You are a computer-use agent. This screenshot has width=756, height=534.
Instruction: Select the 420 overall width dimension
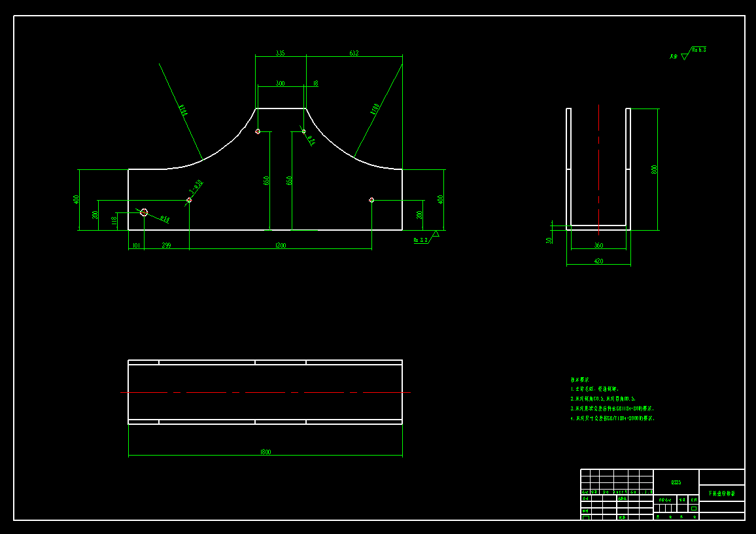pos(600,261)
